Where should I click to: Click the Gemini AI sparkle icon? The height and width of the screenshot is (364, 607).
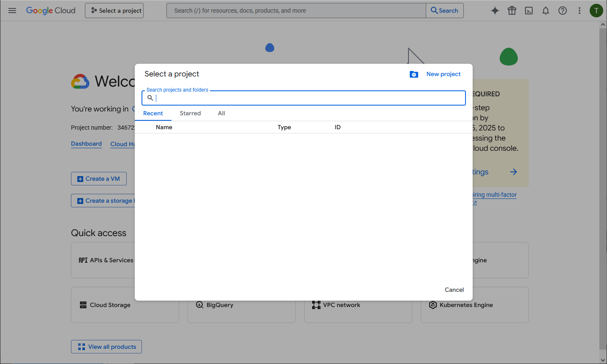click(x=495, y=11)
